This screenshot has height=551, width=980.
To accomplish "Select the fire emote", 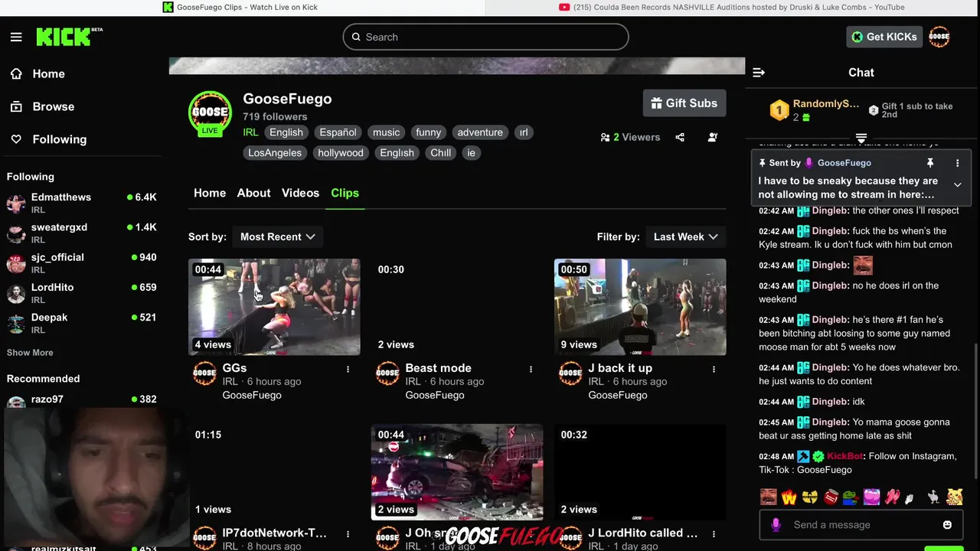I will (789, 497).
